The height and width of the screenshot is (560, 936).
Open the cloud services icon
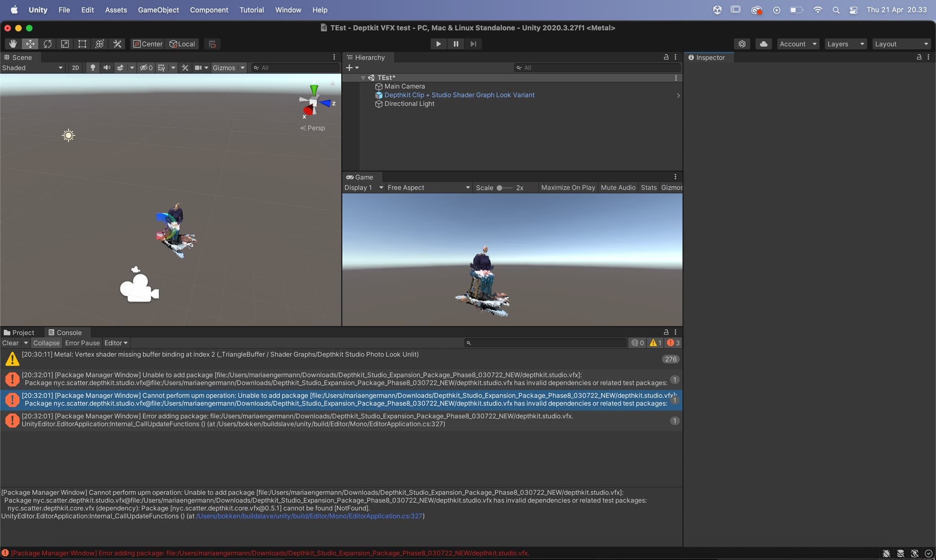[x=763, y=44]
